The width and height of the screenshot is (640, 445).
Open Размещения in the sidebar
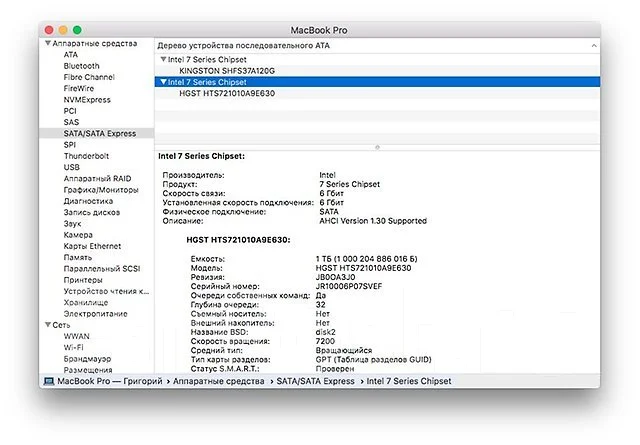click(88, 370)
